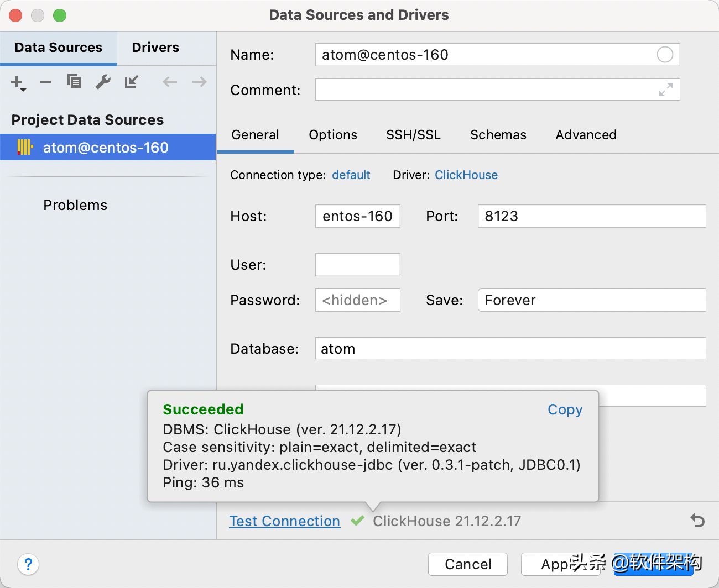Open the Save Forever dropdown
719x588 pixels.
pyautogui.click(x=592, y=300)
